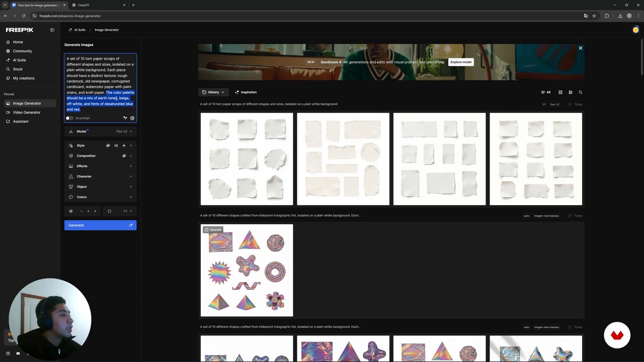Expand the Character options
Viewport: 644px width, 362px height.
(x=100, y=176)
